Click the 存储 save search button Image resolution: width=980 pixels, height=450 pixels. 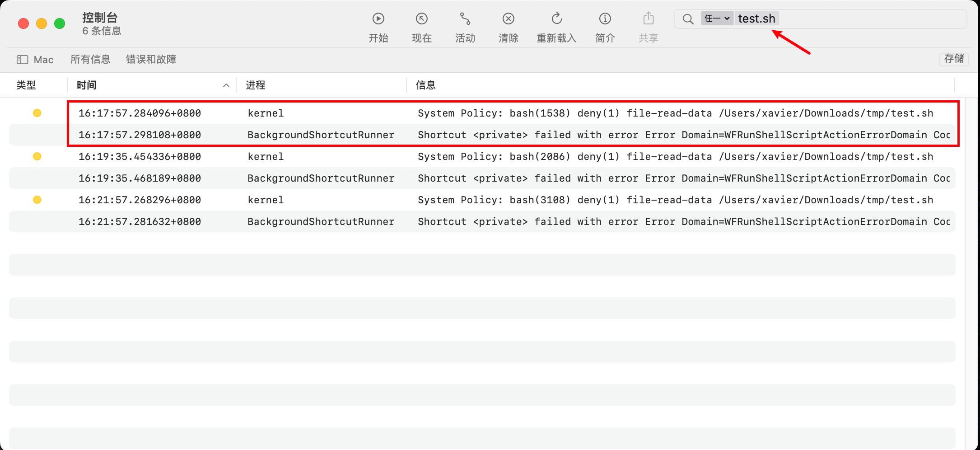click(x=954, y=59)
